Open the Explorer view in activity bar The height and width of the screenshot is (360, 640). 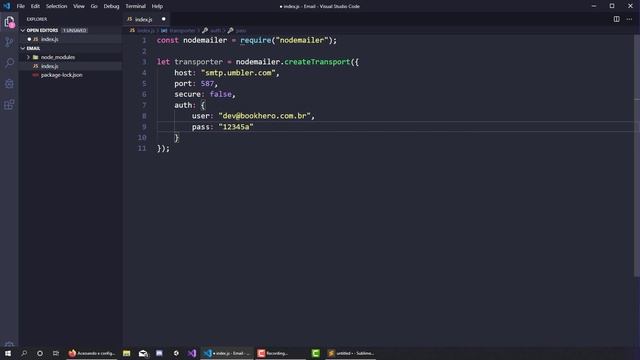(9, 22)
